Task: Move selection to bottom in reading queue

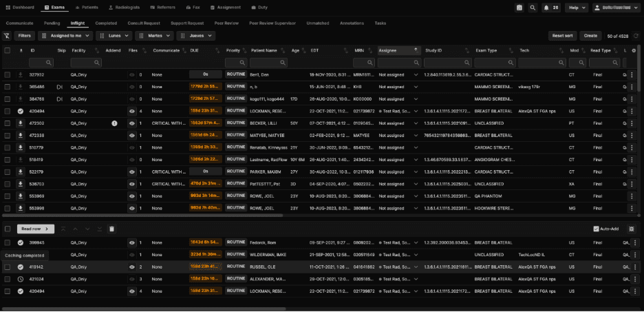Action: click(99, 229)
